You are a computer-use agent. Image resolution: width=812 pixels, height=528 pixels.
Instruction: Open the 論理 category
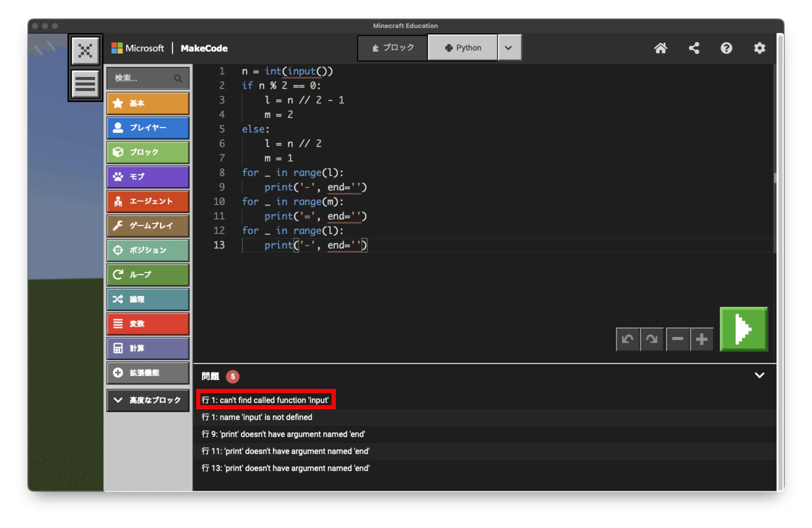(148, 299)
